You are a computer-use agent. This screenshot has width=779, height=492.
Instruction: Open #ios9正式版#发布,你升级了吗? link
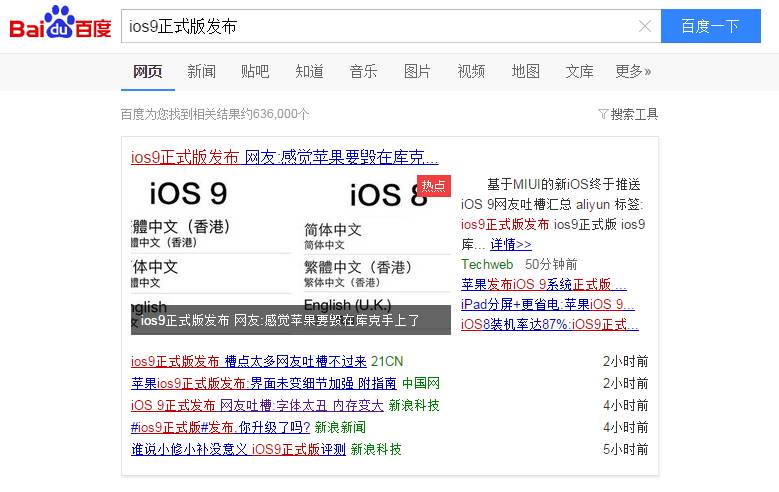221,427
